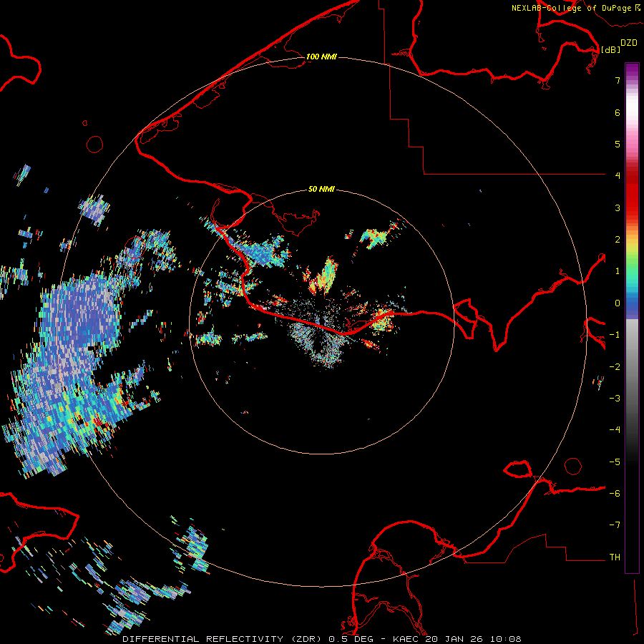The image size is (644, 644).
Task: Click the DZD product label
Action: [629, 43]
